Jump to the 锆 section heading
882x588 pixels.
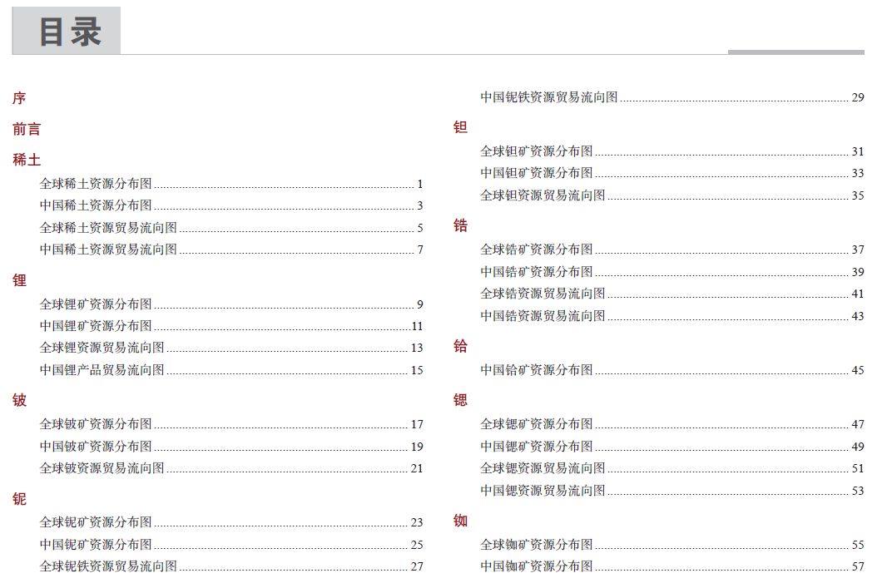(x=460, y=226)
